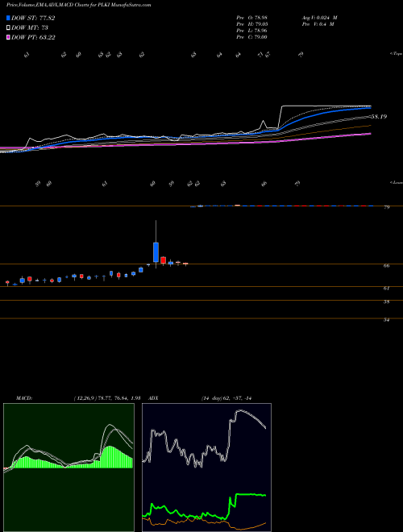Click the 'Pre H: 79.05' value
The height and width of the screenshot is (532, 403).
[x=251, y=24]
